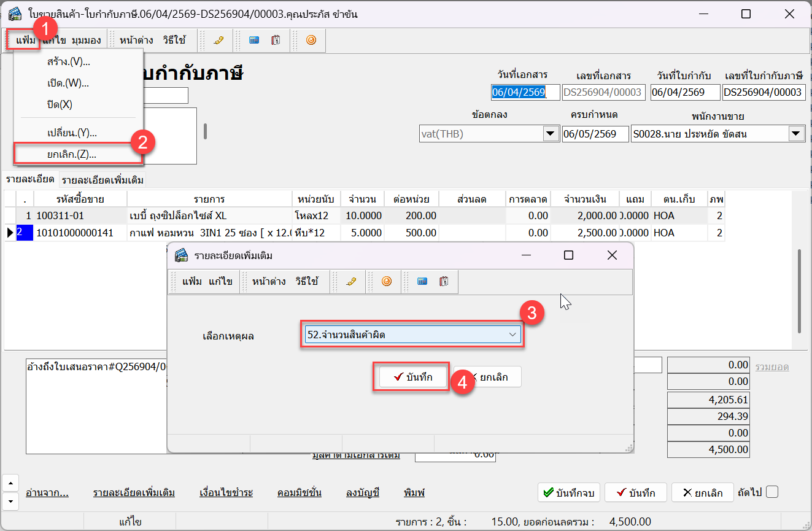This screenshot has width=812, height=531.
Task: Expand the พนักงานขาย salesperson dropdown
Action: (797, 134)
